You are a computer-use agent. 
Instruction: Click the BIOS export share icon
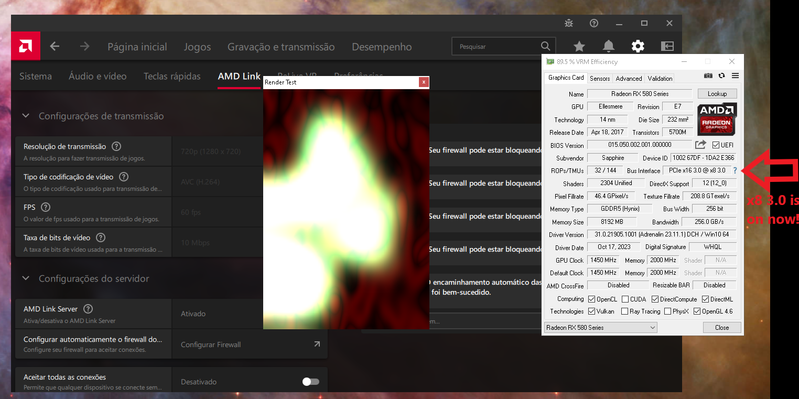click(701, 145)
